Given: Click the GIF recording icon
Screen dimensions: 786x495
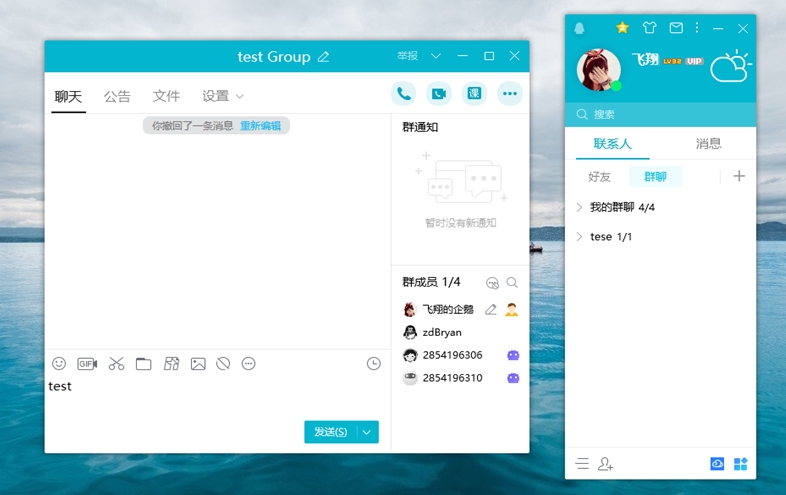Looking at the screenshot, I should (87, 364).
